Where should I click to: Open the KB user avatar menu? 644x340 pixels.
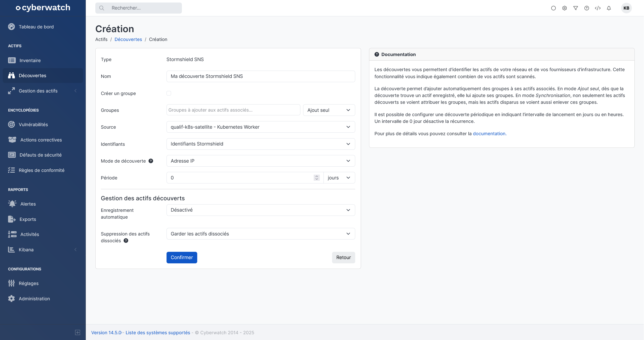626,8
